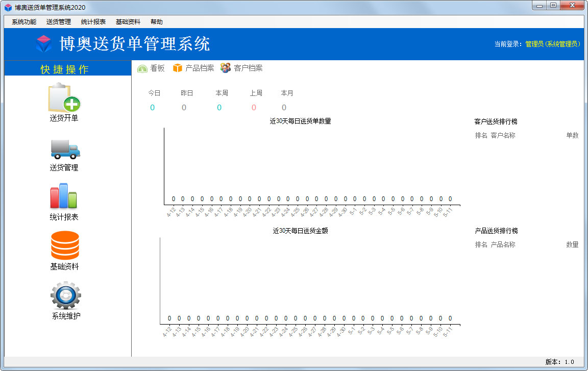The width and height of the screenshot is (588, 371).
Task: Click the 本月 count value
Action: pyautogui.click(x=284, y=108)
